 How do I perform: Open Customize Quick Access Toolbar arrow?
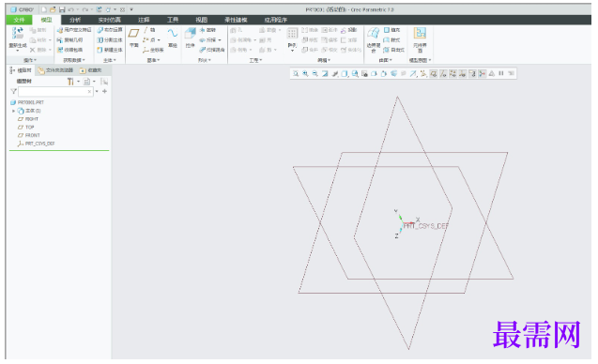point(131,9)
